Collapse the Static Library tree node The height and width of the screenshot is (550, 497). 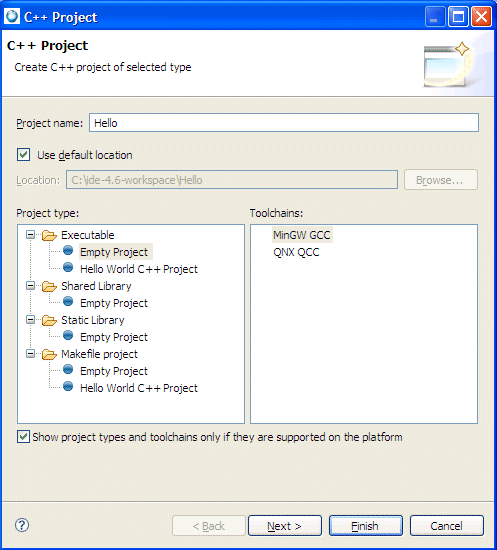point(31,320)
